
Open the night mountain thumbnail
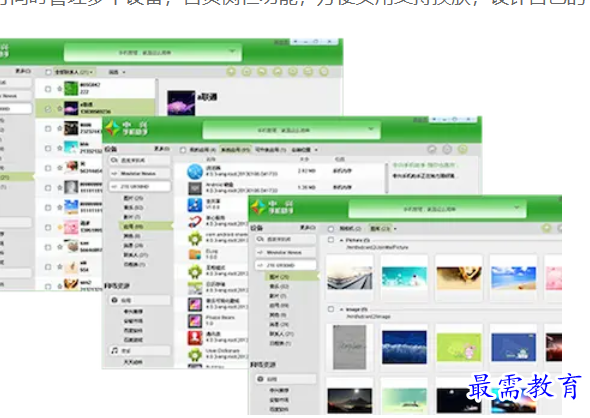click(350, 401)
